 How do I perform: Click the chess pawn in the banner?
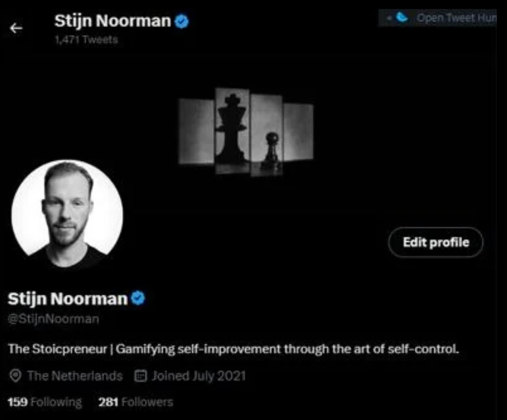pyautogui.click(x=271, y=149)
